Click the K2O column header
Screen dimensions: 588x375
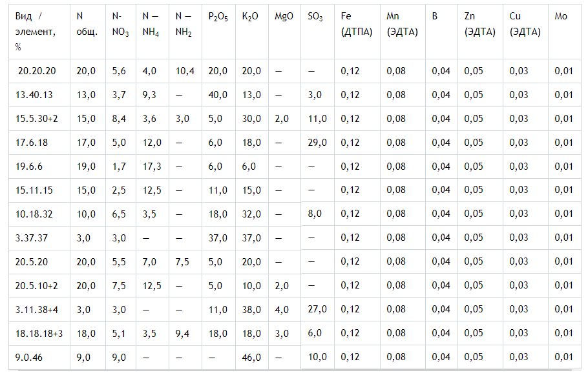(250, 17)
